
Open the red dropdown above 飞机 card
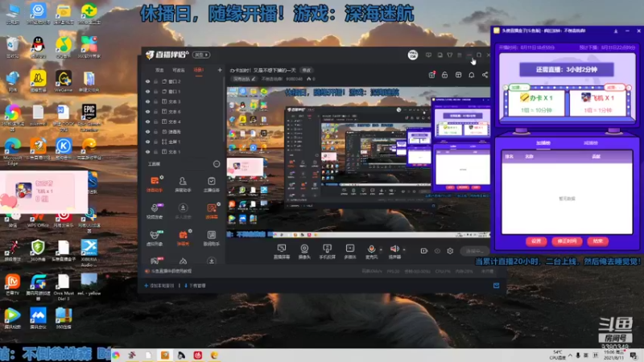pyautogui.click(x=614, y=88)
